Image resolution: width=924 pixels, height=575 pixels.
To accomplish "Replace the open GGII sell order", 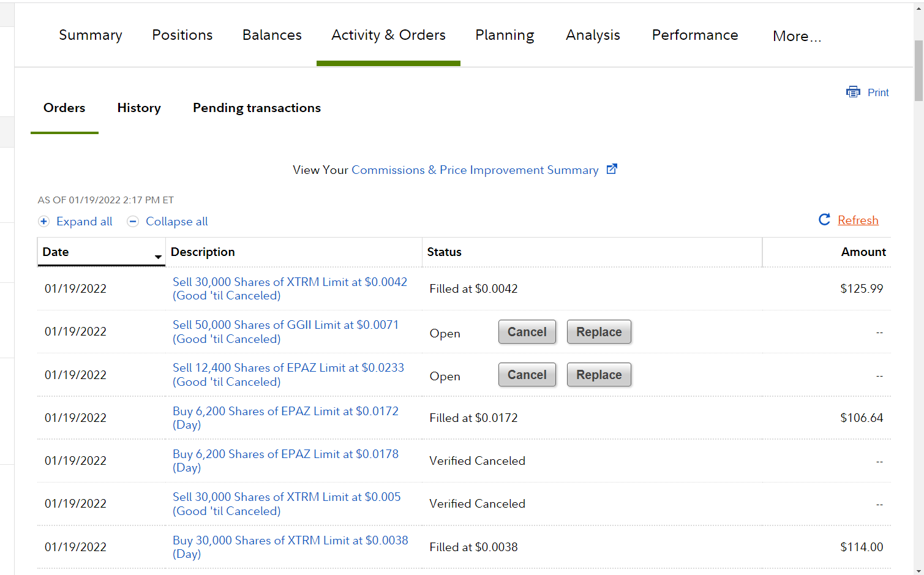I will [598, 332].
